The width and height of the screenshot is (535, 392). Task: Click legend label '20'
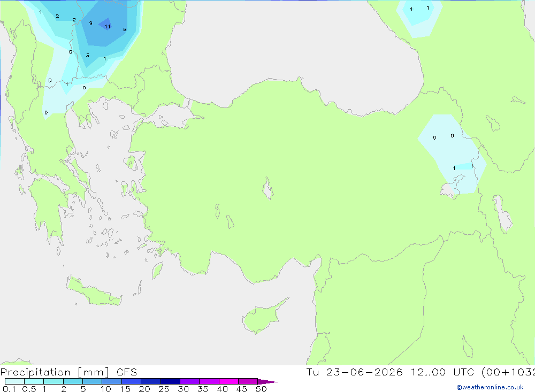tap(144, 389)
